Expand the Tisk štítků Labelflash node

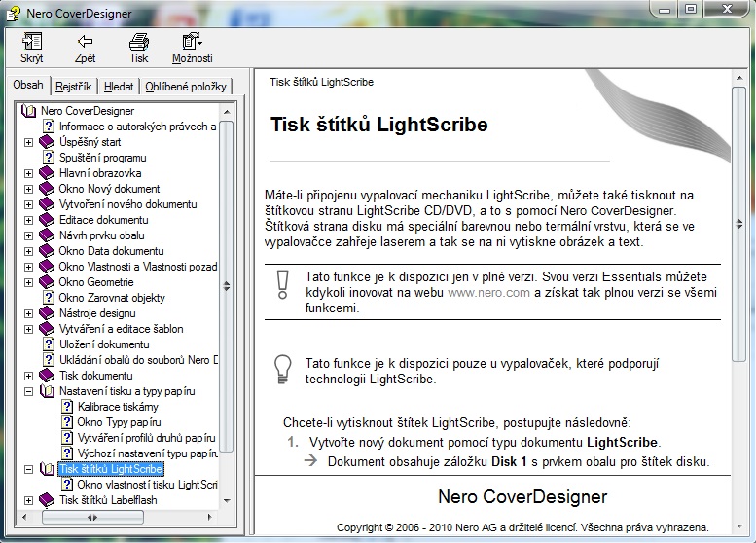[x=28, y=500]
